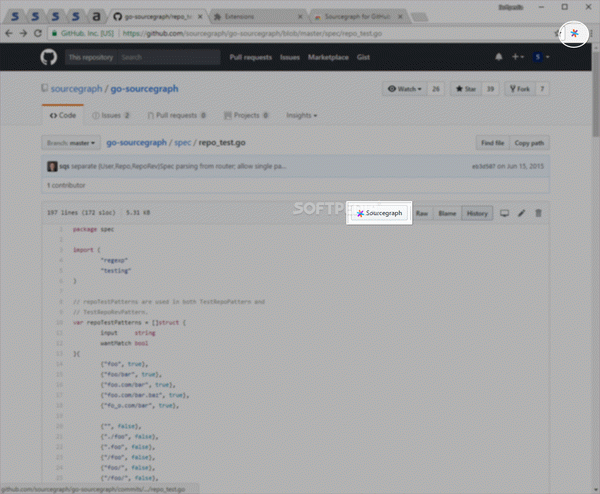Screen dimensions: 600x494
Task: Go forward with the browser forward arrow
Action: point(23,33)
